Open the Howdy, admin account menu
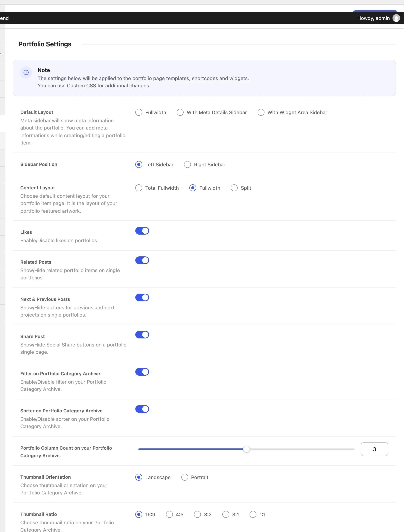 (378, 18)
